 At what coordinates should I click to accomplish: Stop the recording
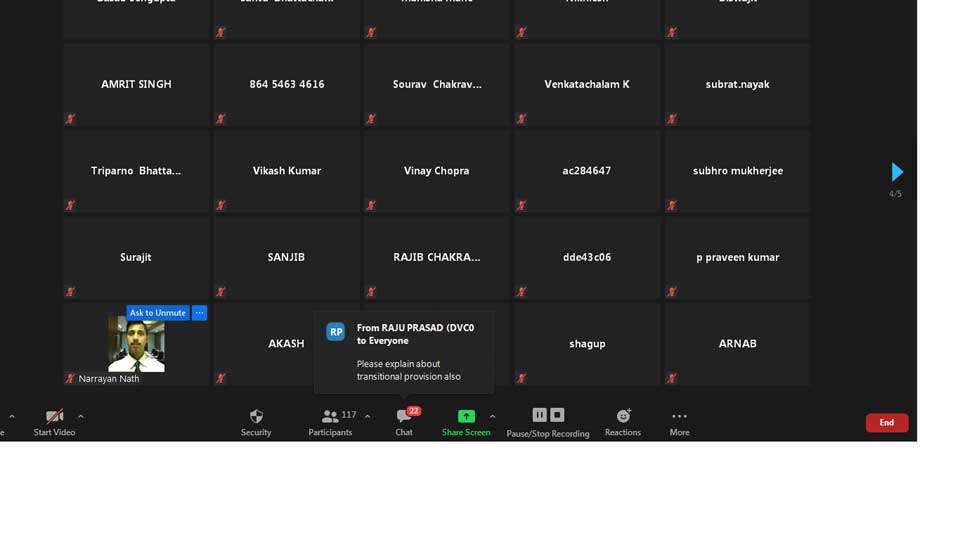(557, 415)
